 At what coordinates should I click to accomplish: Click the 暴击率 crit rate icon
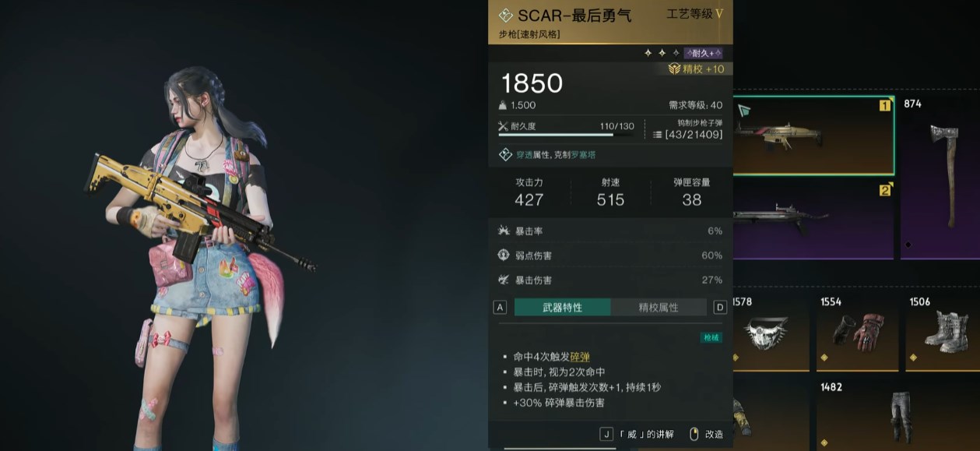[503, 231]
